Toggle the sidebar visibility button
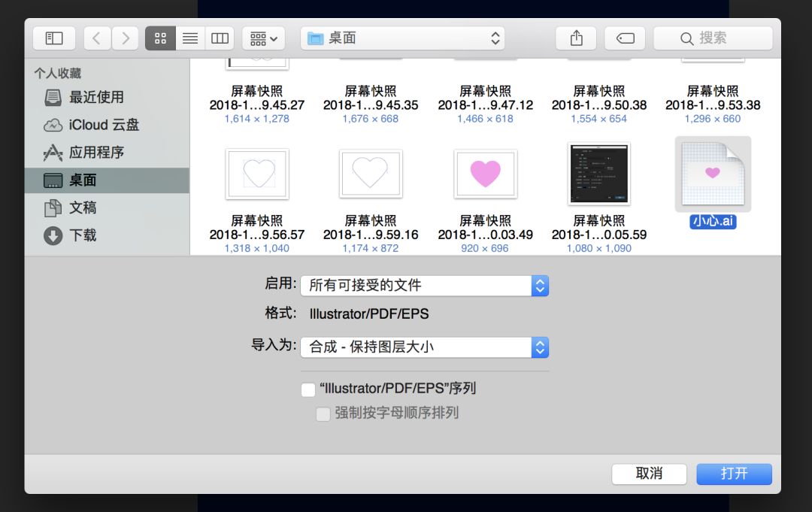 tap(54, 38)
